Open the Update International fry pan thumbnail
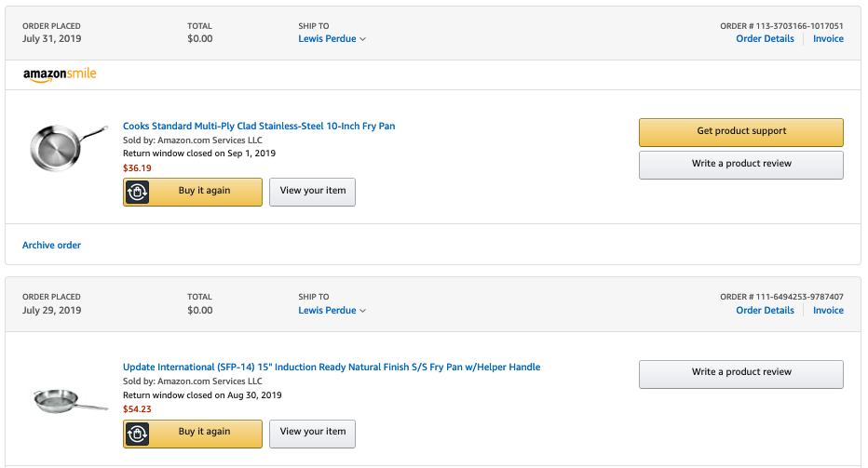This screenshot has height=468, width=868. click(70, 400)
